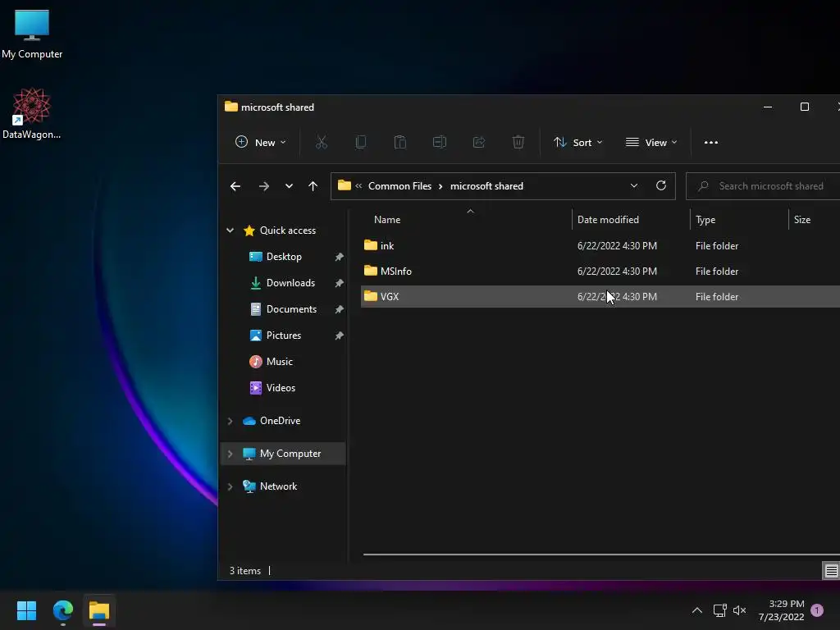Select OneDrive in navigation pane

[x=281, y=421]
